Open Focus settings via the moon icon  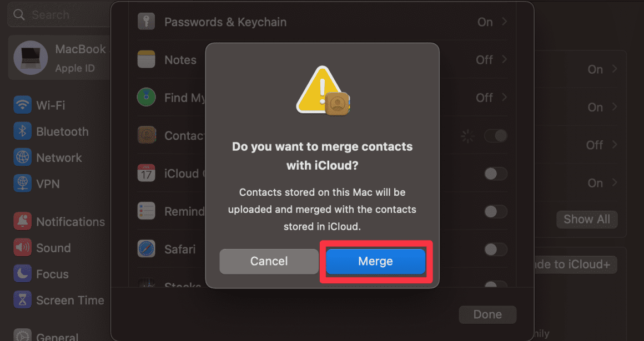point(21,274)
